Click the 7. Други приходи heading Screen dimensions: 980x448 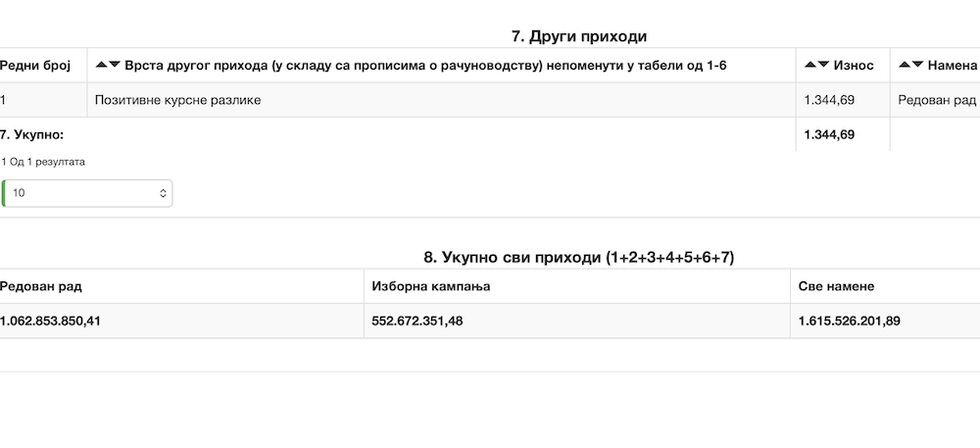pos(579,36)
